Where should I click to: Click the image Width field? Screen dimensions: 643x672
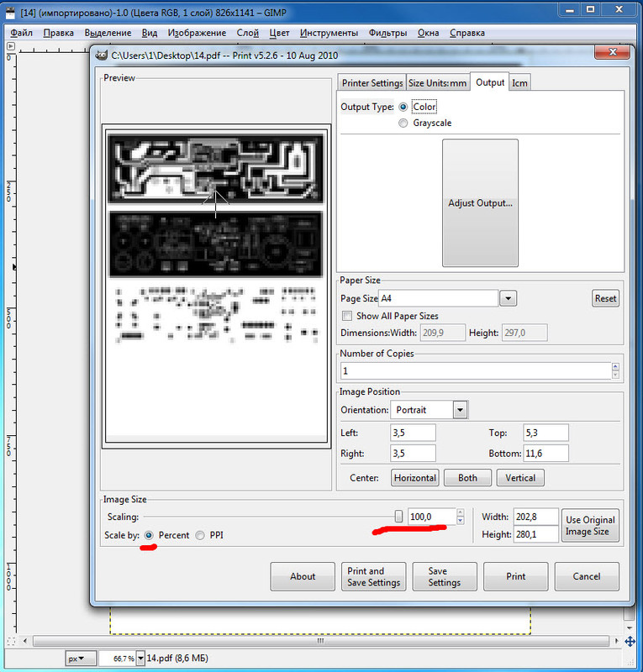(535, 517)
